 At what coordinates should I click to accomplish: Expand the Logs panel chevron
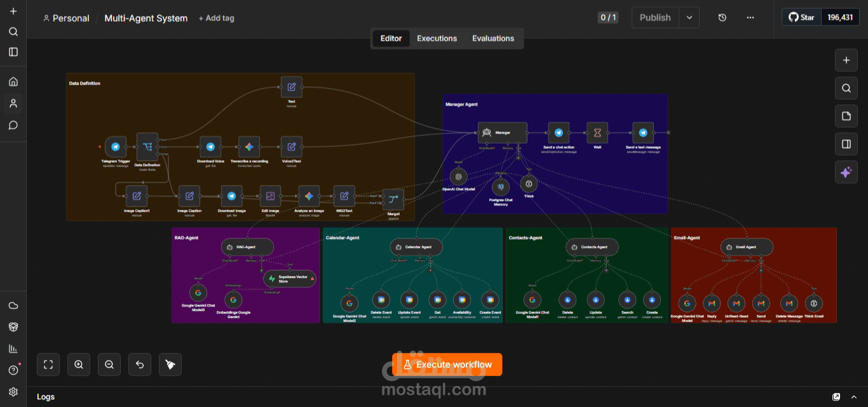click(854, 397)
